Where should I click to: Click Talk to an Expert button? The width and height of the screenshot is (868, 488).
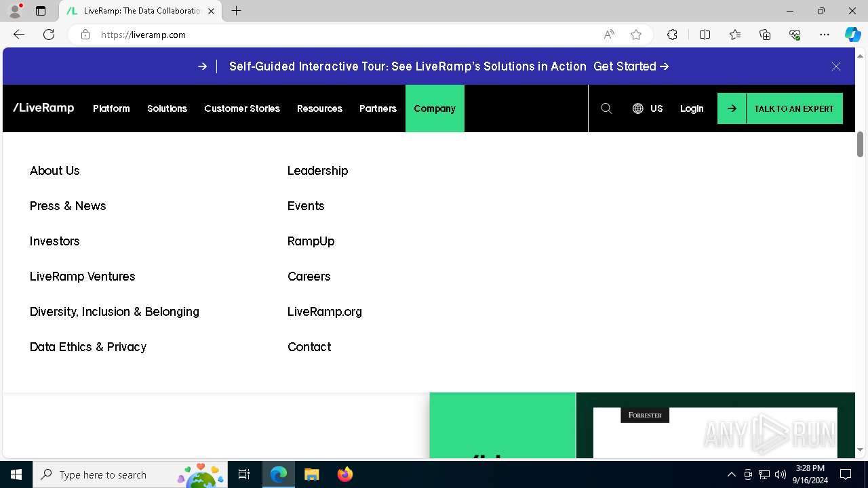780,108
